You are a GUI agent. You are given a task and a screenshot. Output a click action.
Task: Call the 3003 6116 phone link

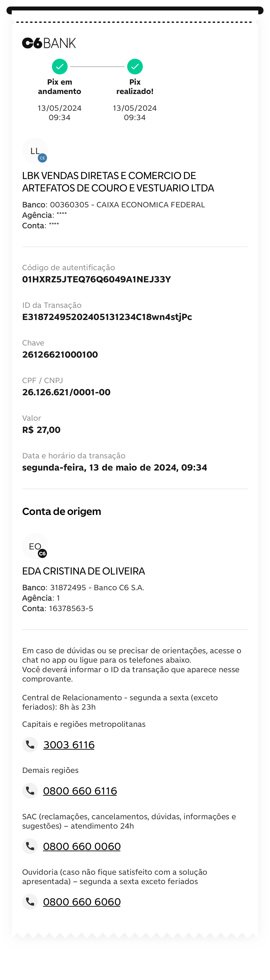pyautogui.click(x=69, y=745)
